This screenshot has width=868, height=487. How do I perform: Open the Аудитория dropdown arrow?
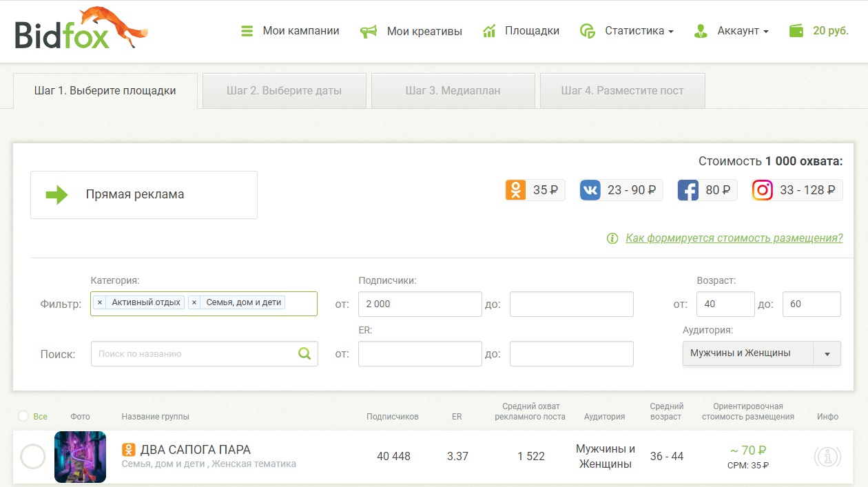coord(827,354)
